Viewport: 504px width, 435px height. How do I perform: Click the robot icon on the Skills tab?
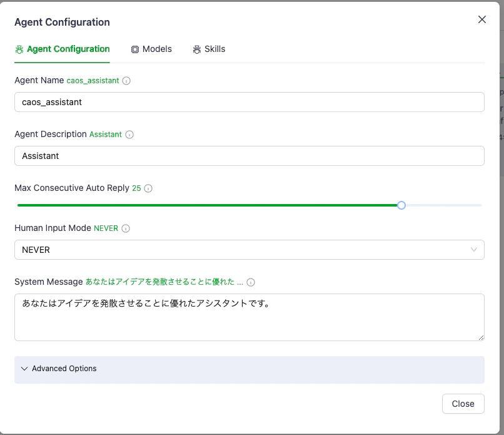tap(197, 49)
